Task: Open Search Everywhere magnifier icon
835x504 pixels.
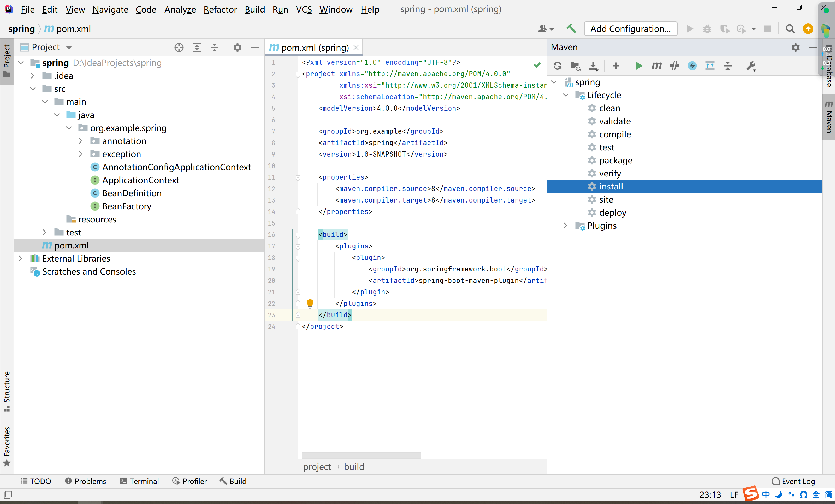Action: pos(790,29)
